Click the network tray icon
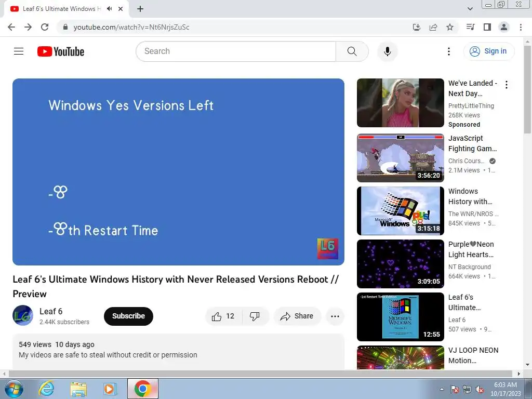 click(467, 390)
